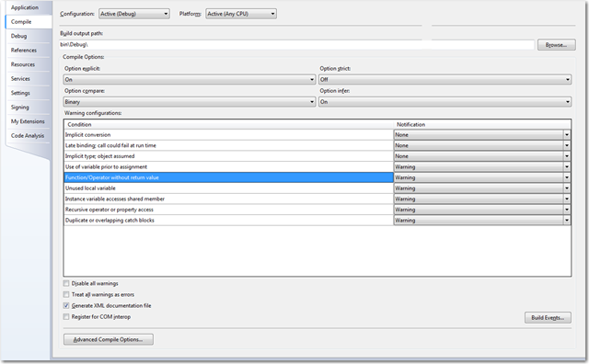Select the Unused local variable row

[x=229, y=188]
